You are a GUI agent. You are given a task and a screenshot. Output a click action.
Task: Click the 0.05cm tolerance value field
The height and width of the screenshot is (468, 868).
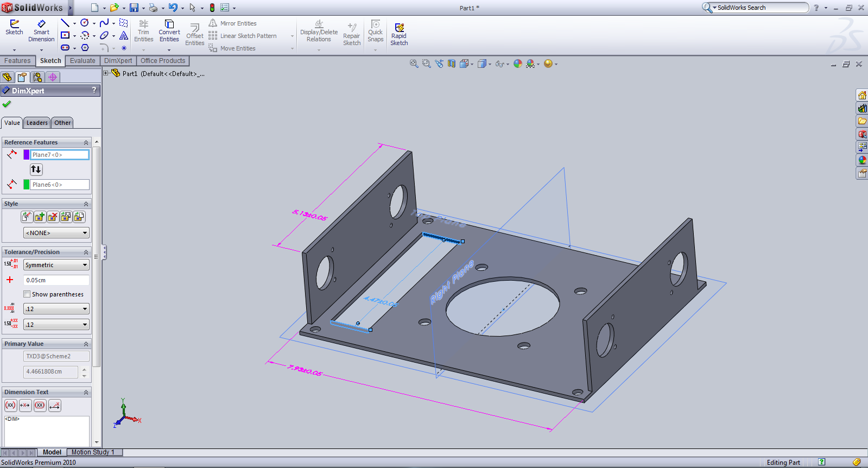(56, 280)
